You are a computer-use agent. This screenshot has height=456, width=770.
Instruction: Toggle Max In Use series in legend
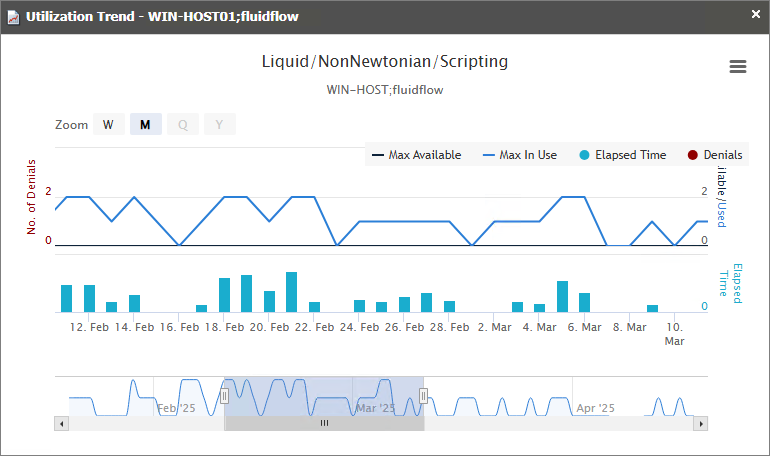(x=520, y=155)
